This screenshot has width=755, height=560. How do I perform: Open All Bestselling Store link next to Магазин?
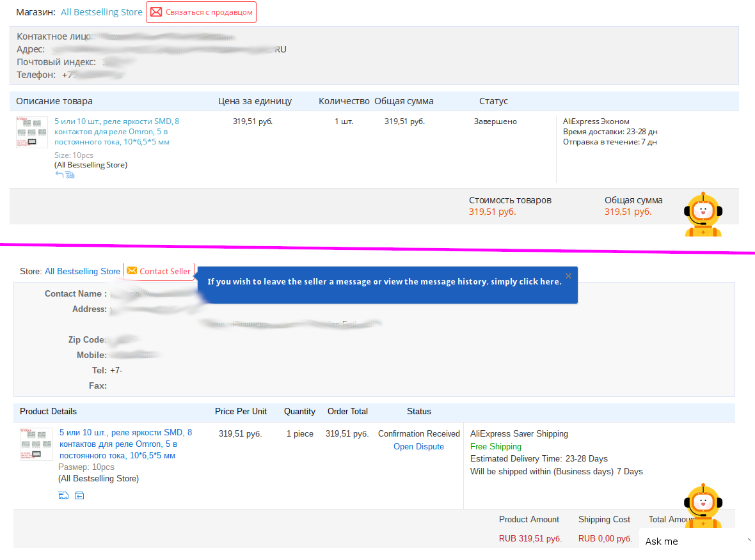click(102, 12)
